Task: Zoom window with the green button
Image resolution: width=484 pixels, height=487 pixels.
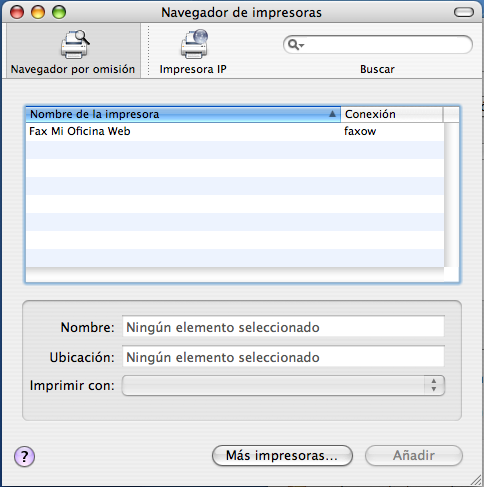Action: point(59,12)
